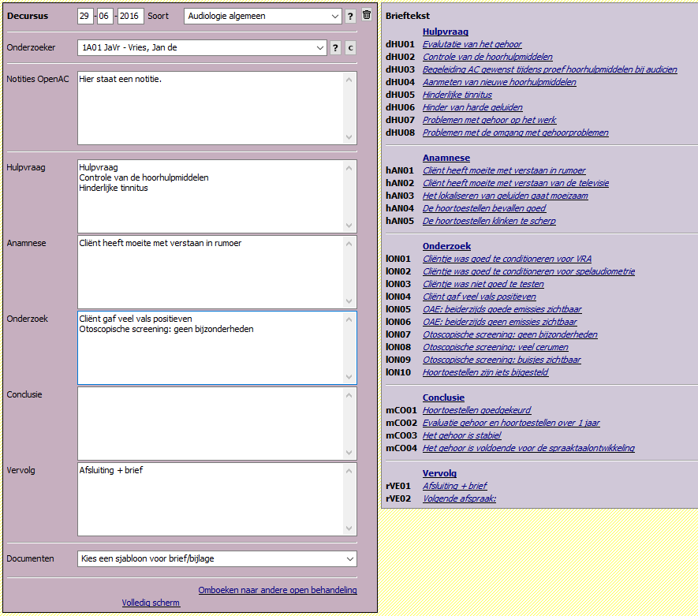The height and width of the screenshot is (616, 698).
Task: Click the year field showing 2016
Action: coord(130,17)
